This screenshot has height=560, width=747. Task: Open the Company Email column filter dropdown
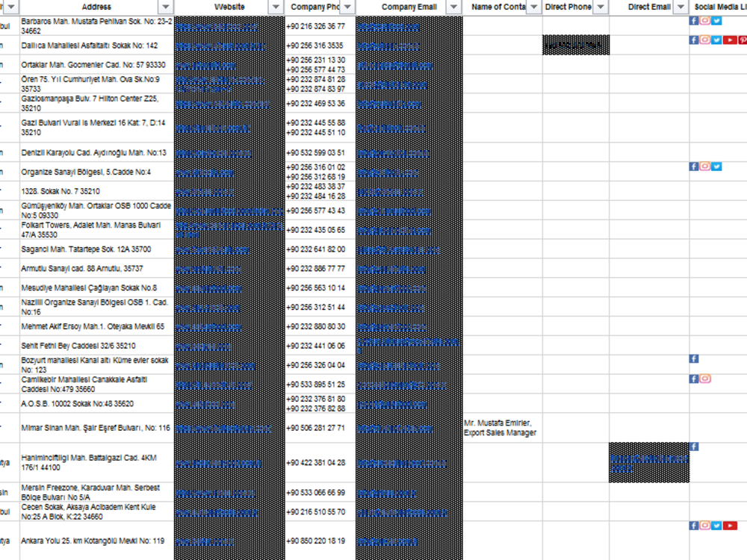pos(453,7)
